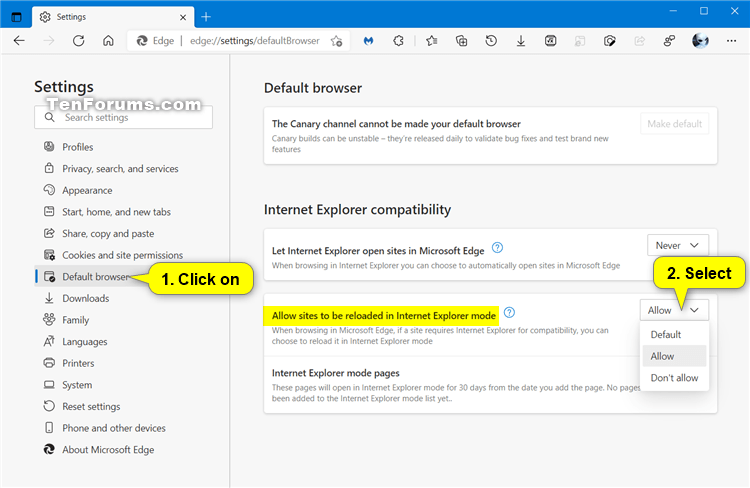The image size is (750, 488).
Task: Open the vertical tabs toggle icon
Action: tap(16, 17)
